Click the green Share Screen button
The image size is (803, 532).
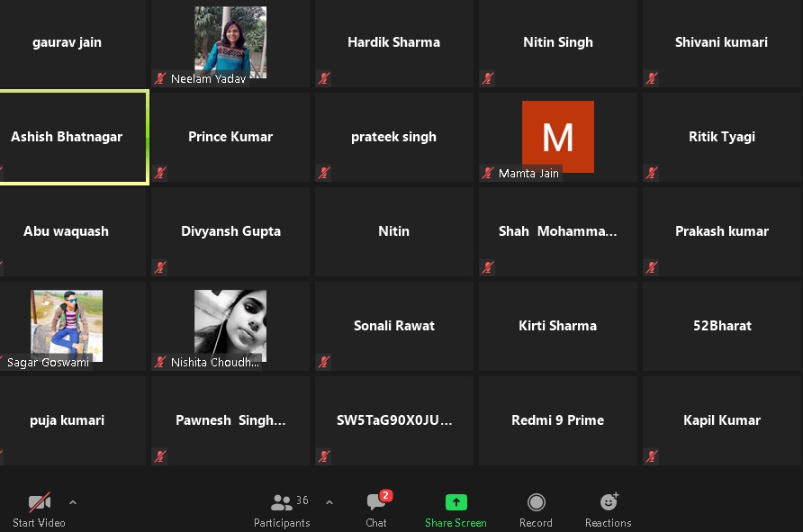point(456,510)
